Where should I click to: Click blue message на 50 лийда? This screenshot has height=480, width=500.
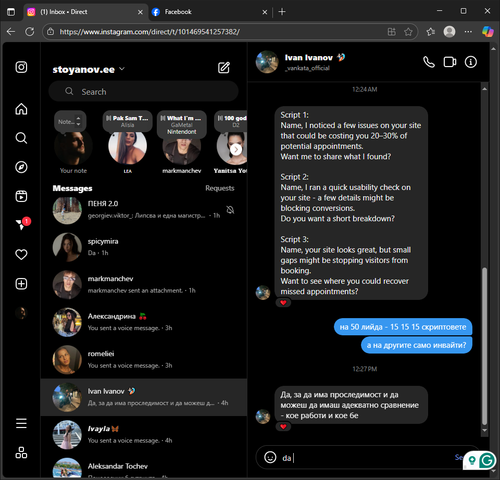click(403, 327)
